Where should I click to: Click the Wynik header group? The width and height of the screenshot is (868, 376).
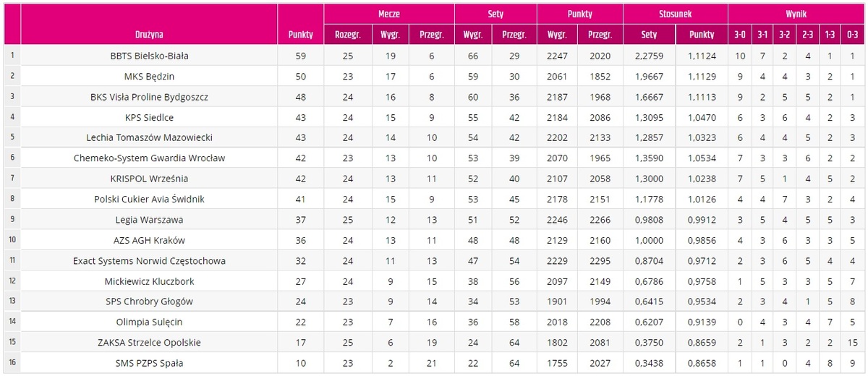pyautogui.click(x=795, y=14)
